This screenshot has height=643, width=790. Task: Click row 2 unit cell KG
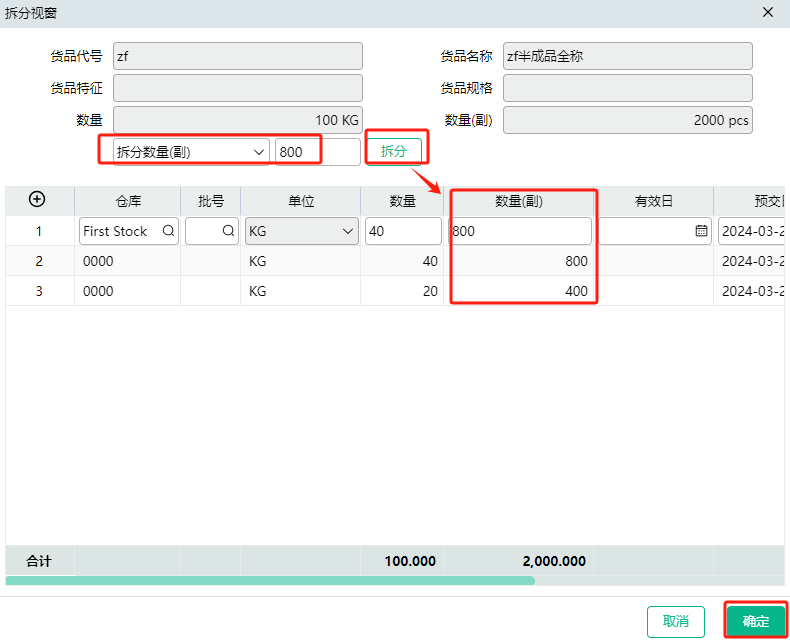pos(301,261)
